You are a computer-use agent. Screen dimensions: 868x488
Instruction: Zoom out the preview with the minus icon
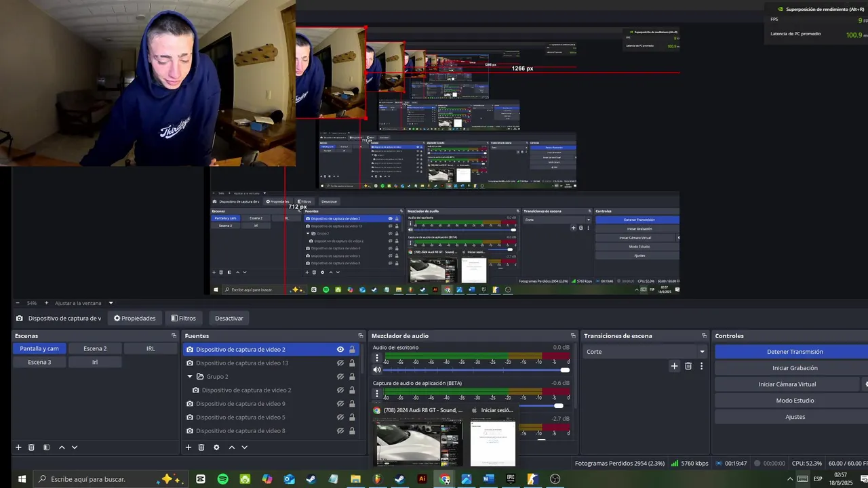pyautogui.click(x=18, y=303)
